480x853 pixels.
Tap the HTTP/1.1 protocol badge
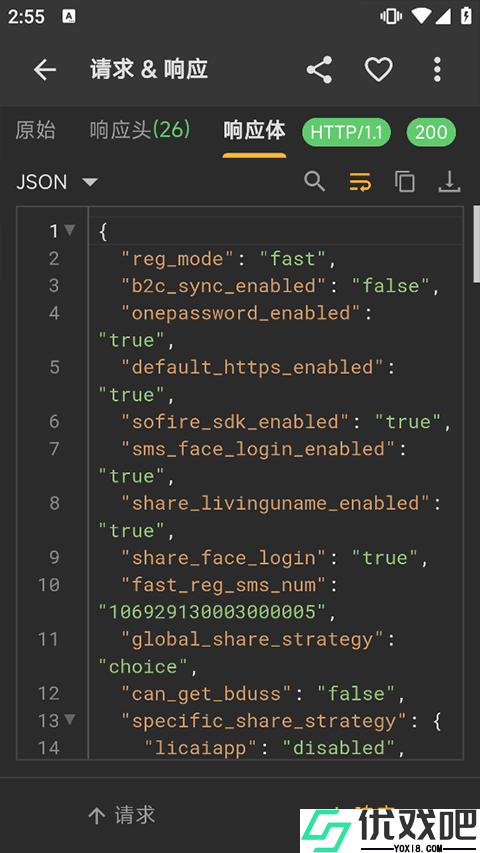(x=347, y=132)
